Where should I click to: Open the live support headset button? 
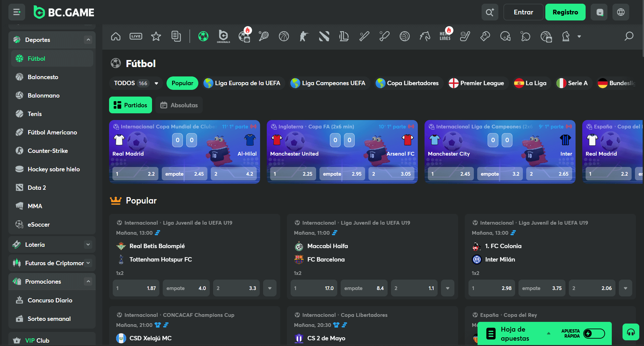(631, 332)
